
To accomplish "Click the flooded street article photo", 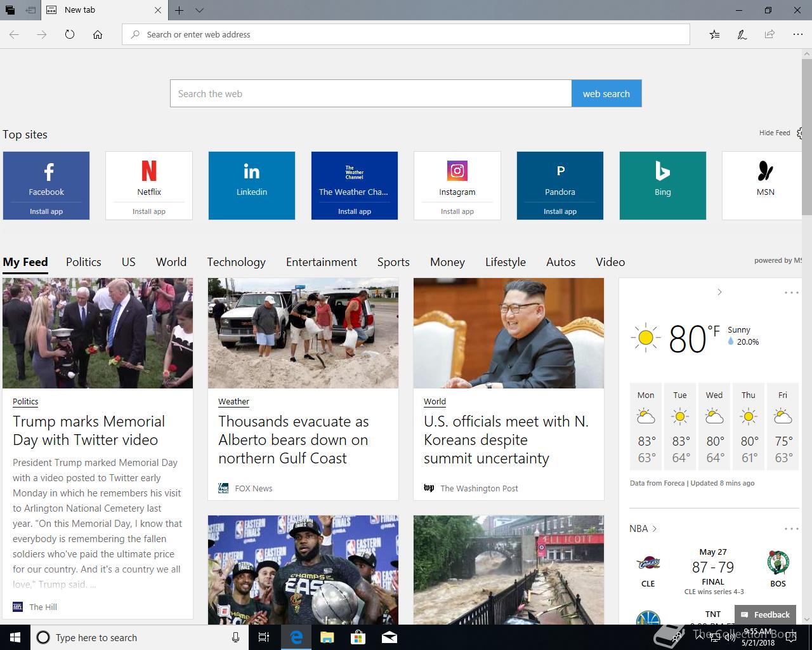I will click(509, 569).
